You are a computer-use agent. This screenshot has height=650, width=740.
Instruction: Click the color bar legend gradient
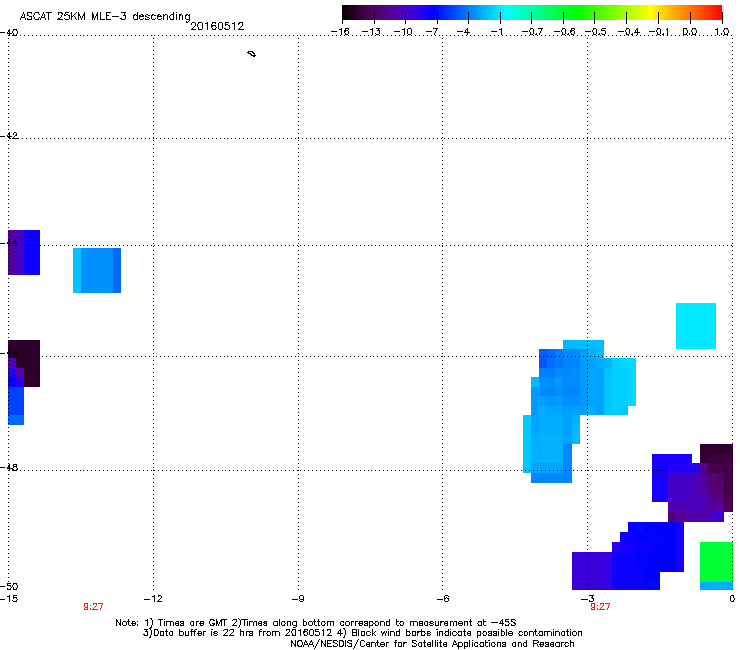tap(532, 12)
